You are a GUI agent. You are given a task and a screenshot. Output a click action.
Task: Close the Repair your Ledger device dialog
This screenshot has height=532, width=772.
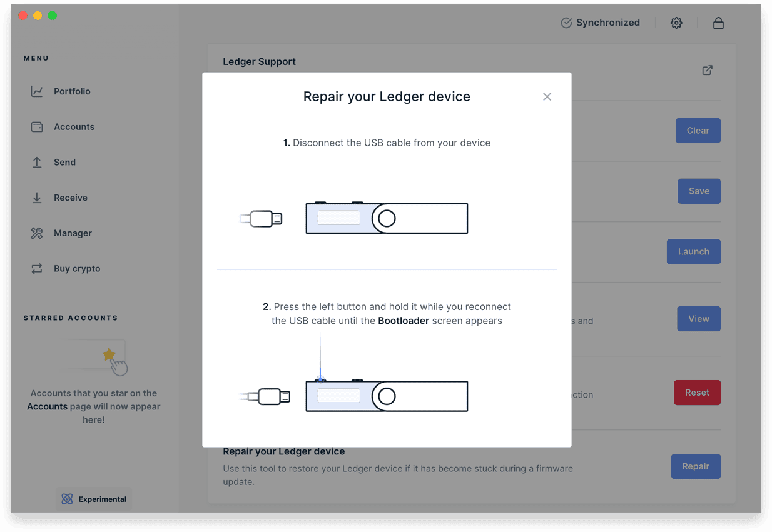(x=547, y=96)
